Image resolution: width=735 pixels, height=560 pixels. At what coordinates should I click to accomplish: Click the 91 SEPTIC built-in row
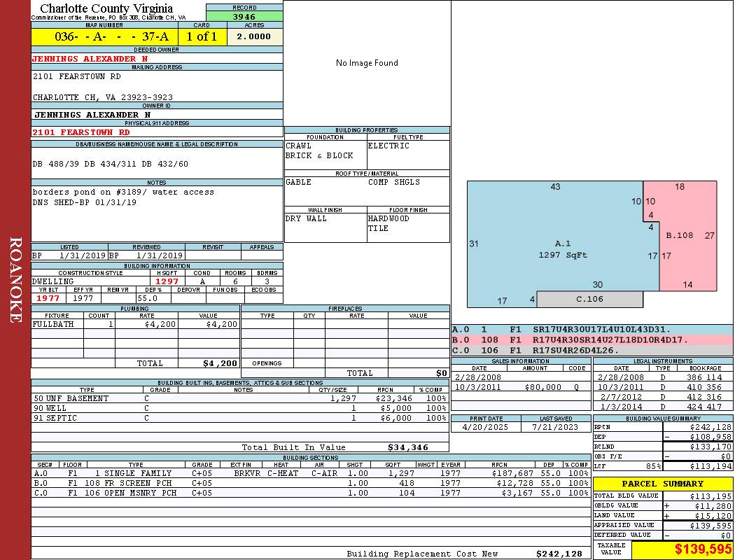click(x=240, y=418)
